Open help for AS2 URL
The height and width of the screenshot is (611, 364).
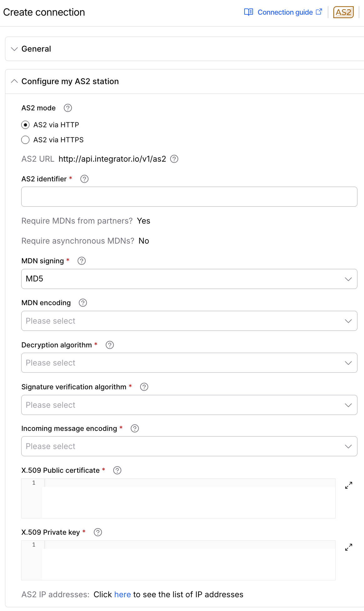tap(174, 159)
